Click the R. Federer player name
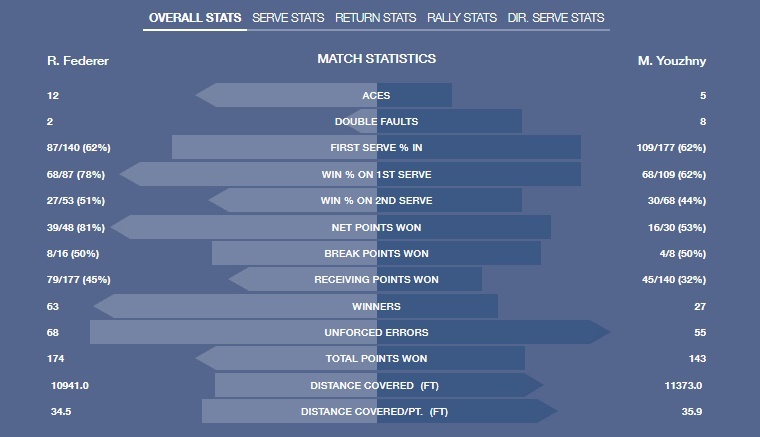Screen dimensions: 760x437 pyautogui.click(x=78, y=61)
